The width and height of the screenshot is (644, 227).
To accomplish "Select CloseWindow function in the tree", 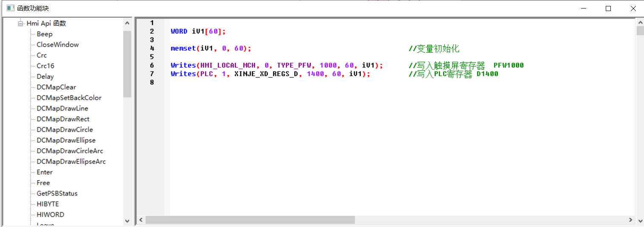I will click(57, 45).
